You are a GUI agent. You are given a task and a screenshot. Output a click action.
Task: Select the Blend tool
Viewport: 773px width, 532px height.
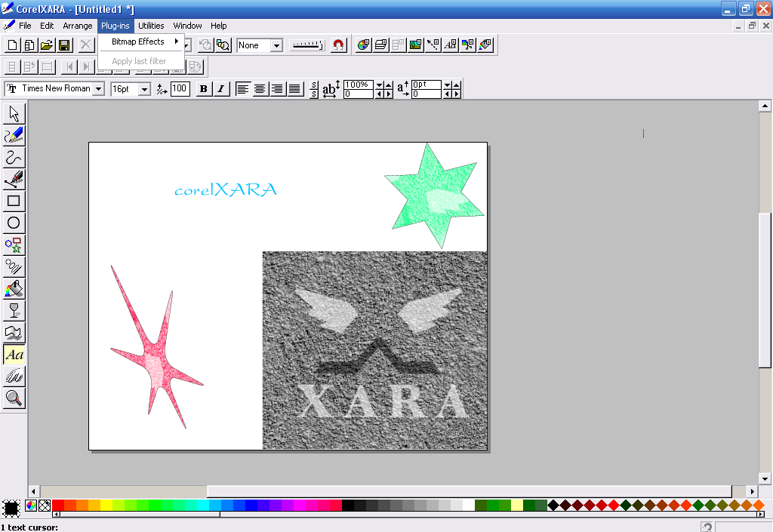14,266
